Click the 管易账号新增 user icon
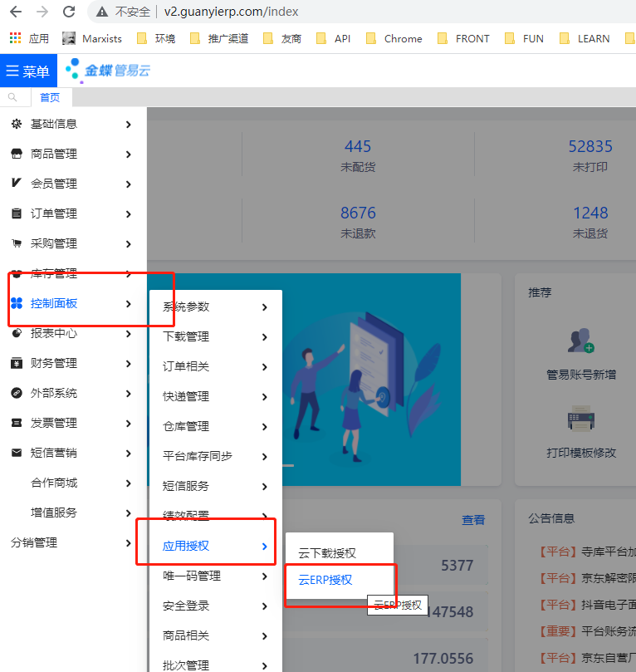 [x=580, y=341]
